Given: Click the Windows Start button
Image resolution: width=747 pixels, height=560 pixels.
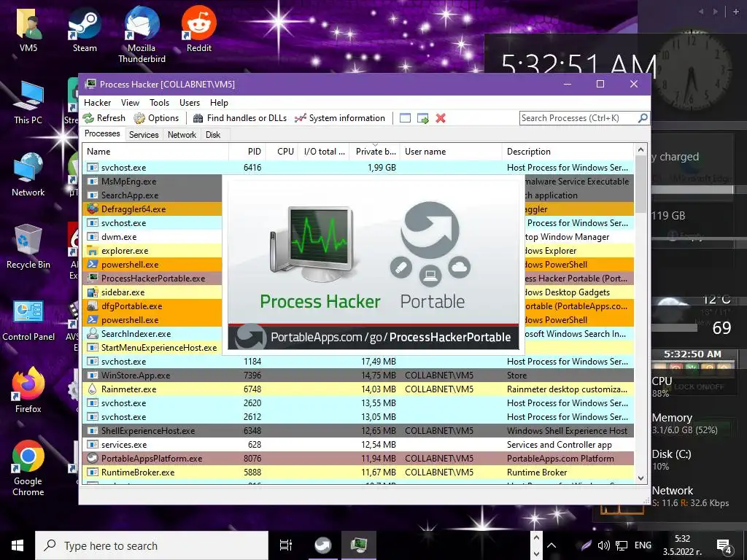Looking at the screenshot, I should (18, 545).
